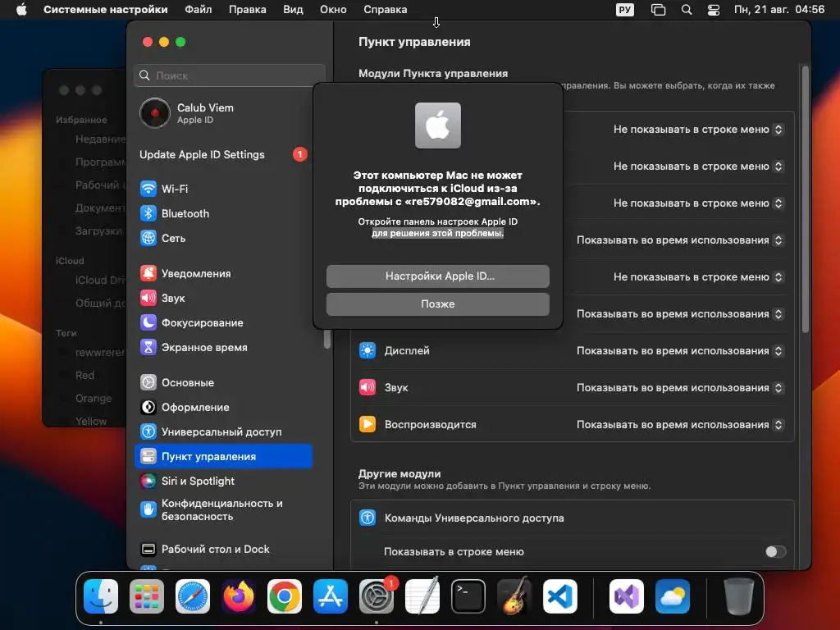Open Update Apple ID Settings item
The width and height of the screenshot is (840, 630).
tap(223, 155)
